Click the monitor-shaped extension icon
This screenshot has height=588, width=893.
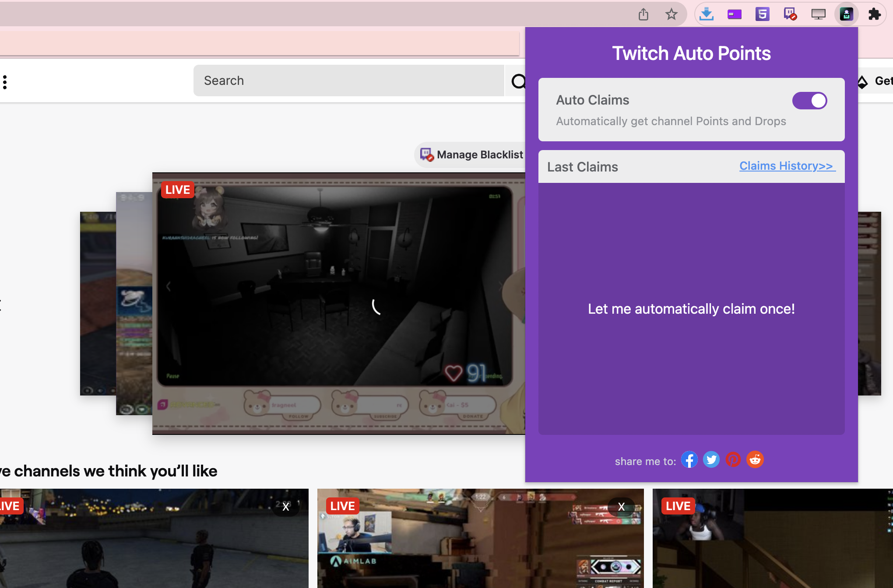[x=819, y=14]
